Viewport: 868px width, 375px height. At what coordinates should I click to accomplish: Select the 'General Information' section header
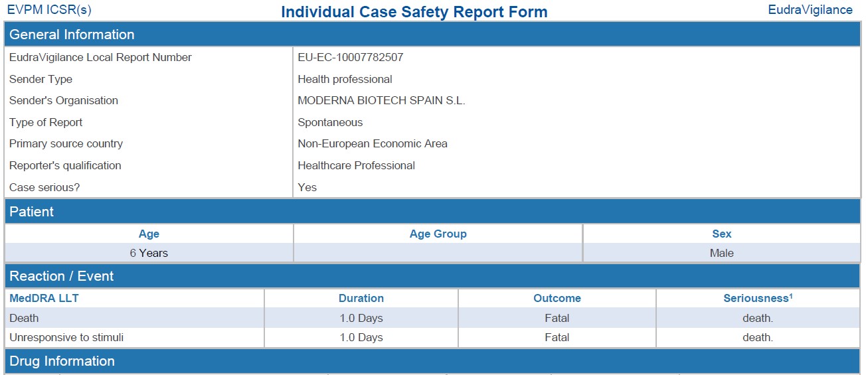point(432,35)
